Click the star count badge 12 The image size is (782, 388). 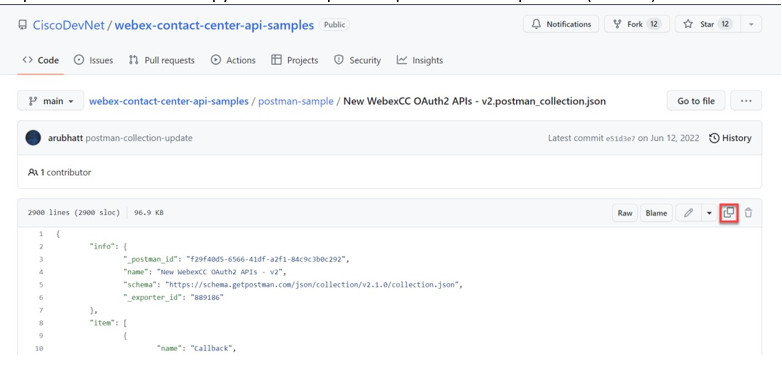point(725,24)
